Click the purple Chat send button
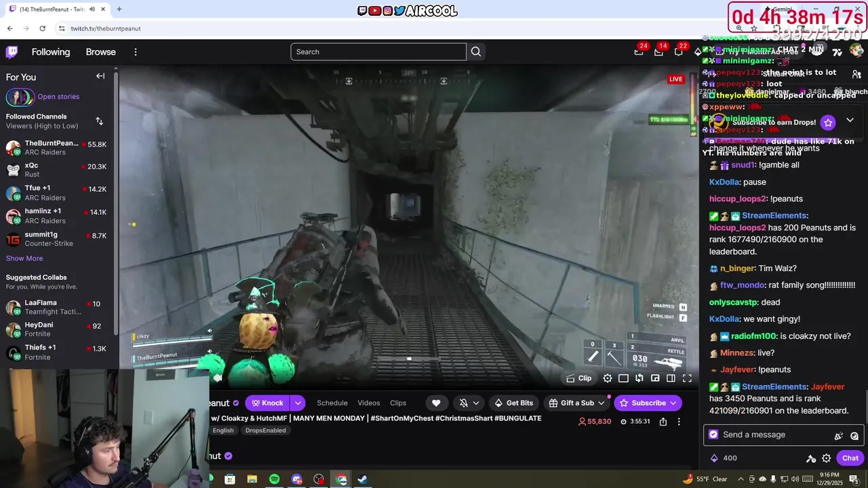The height and width of the screenshot is (488, 868). click(850, 458)
